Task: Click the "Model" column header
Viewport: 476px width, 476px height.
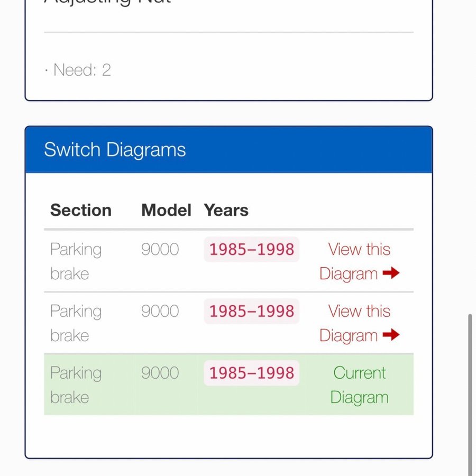Action: coord(166,210)
